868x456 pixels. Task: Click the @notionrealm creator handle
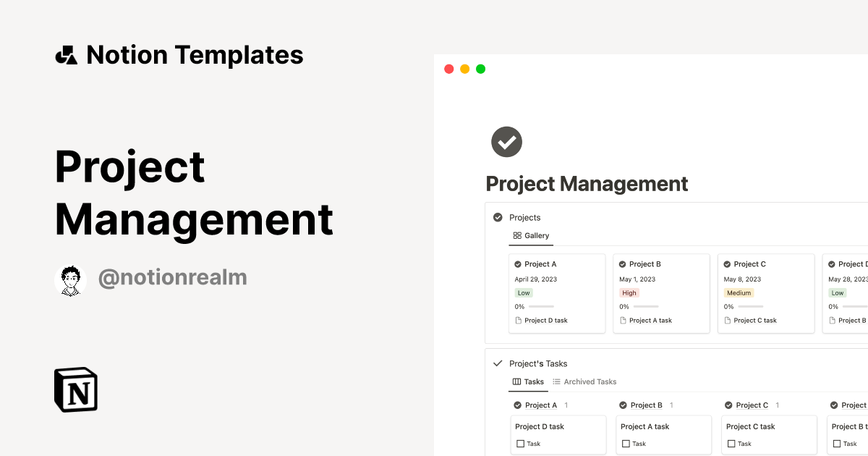pos(172,277)
